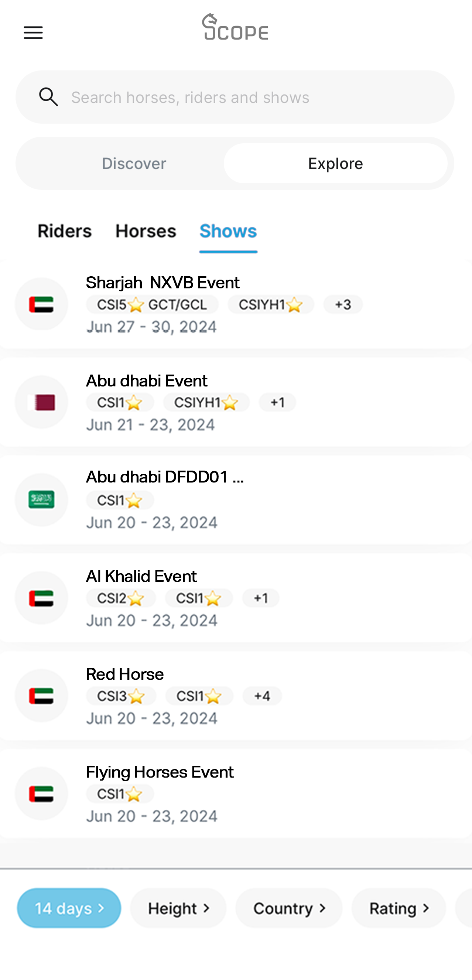Open the Rating filter dropdown
The image size is (472, 980).
click(x=399, y=908)
